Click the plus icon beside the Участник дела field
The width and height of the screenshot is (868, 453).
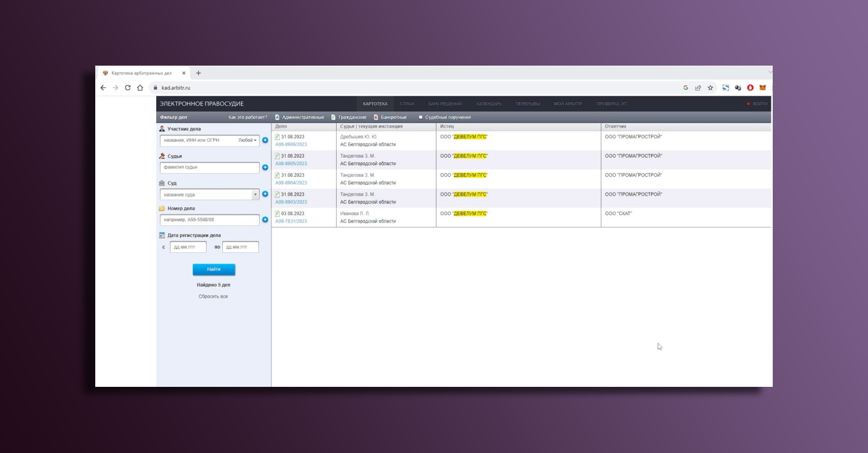pos(265,140)
